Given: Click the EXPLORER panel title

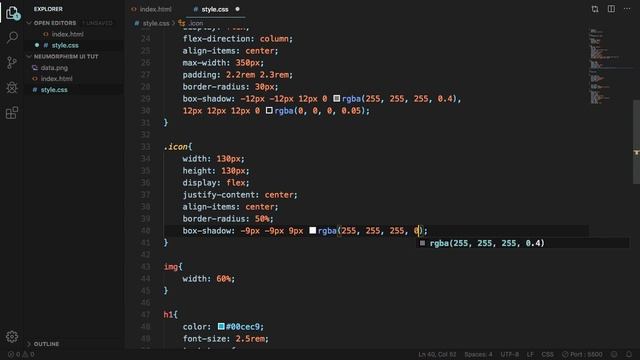Looking at the screenshot, I should pos(48,9).
